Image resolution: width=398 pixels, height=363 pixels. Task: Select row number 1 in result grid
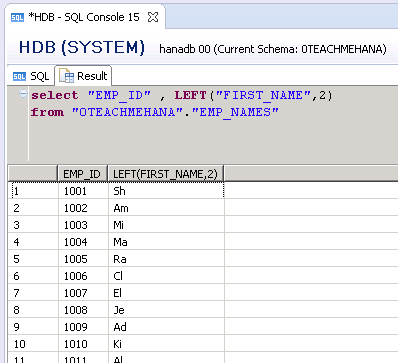pos(33,191)
